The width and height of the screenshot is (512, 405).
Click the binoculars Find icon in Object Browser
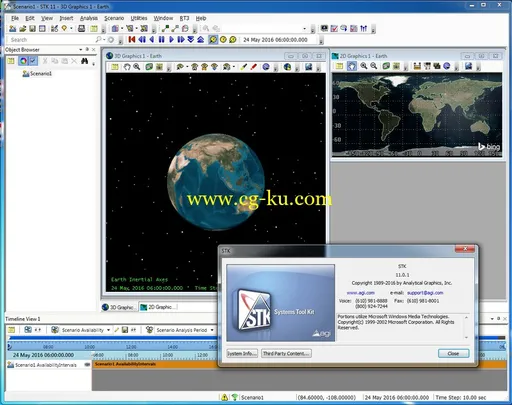[x=84, y=61]
